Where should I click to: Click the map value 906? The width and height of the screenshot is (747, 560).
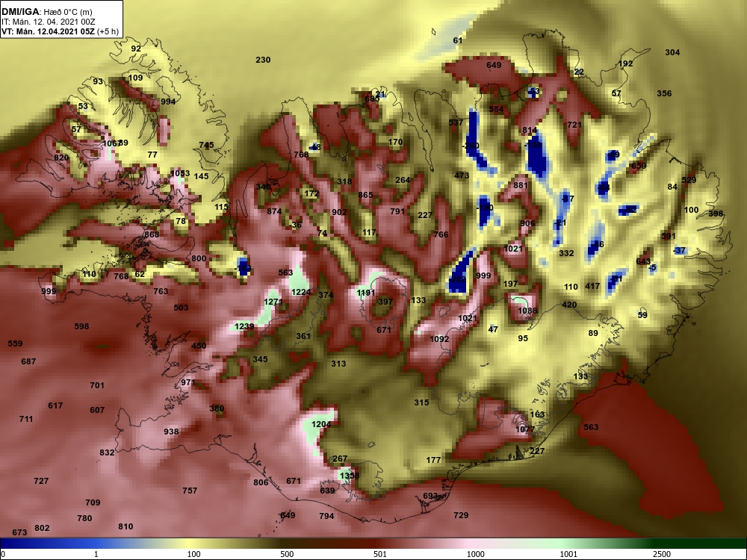coord(527,223)
